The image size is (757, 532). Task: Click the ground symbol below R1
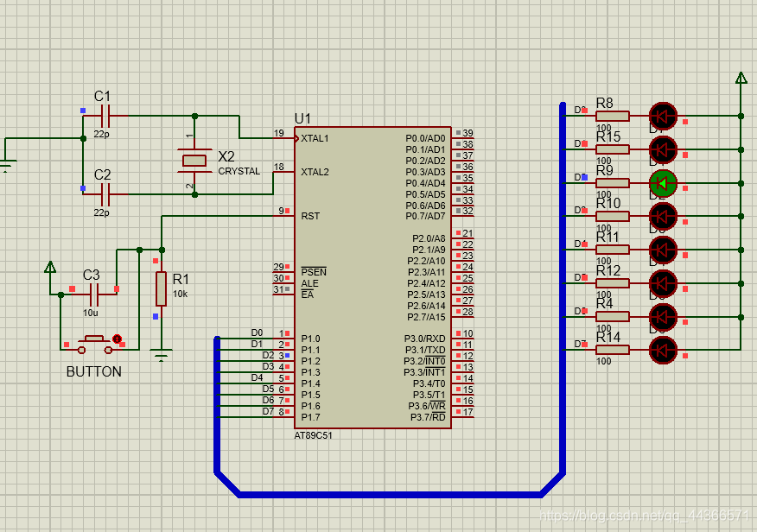pyautogui.click(x=161, y=352)
